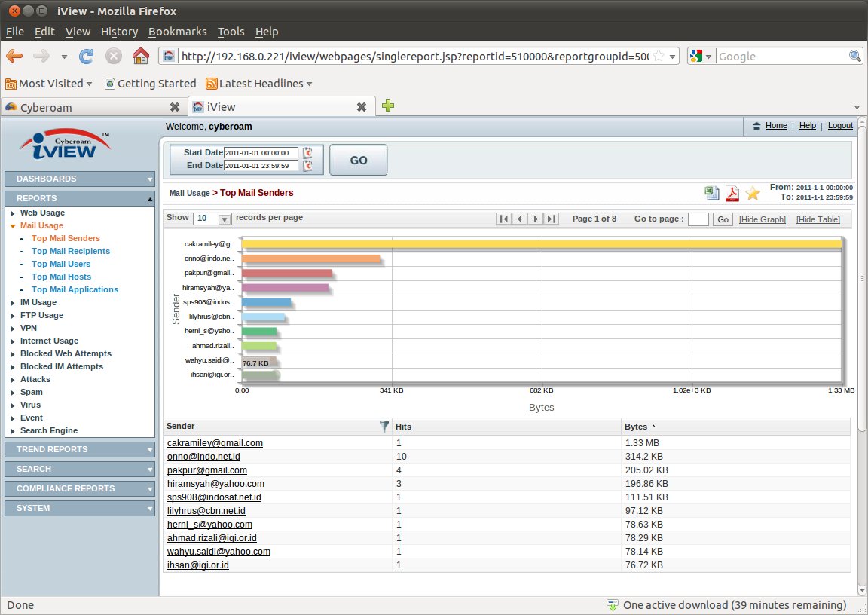Export report as PDF icon
Viewport: 868px width, 615px height.
(732, 194)
